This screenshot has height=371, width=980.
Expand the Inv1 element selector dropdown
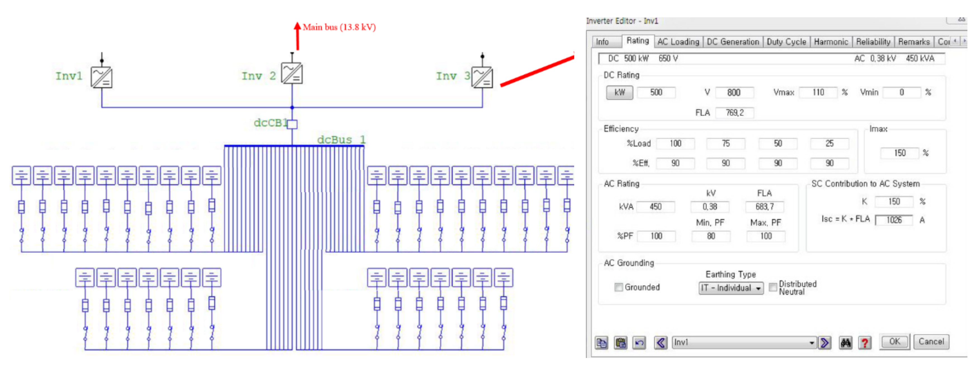coord(811,343)
